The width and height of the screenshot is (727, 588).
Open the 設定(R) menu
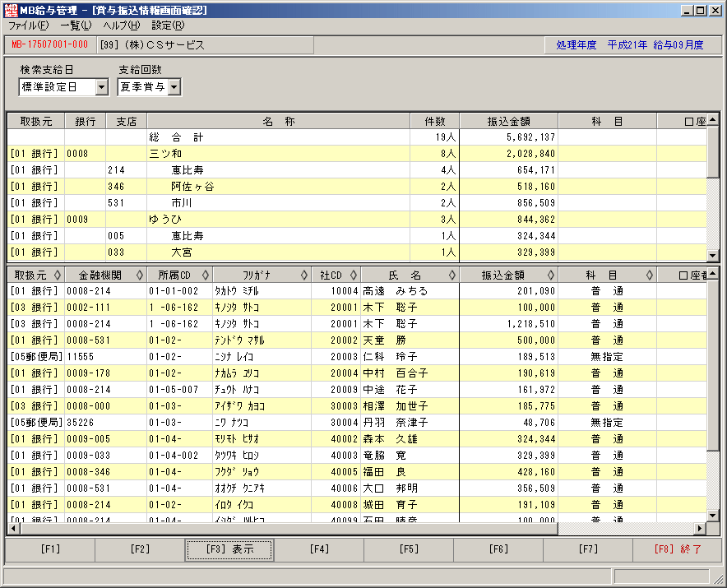[168, 25]
